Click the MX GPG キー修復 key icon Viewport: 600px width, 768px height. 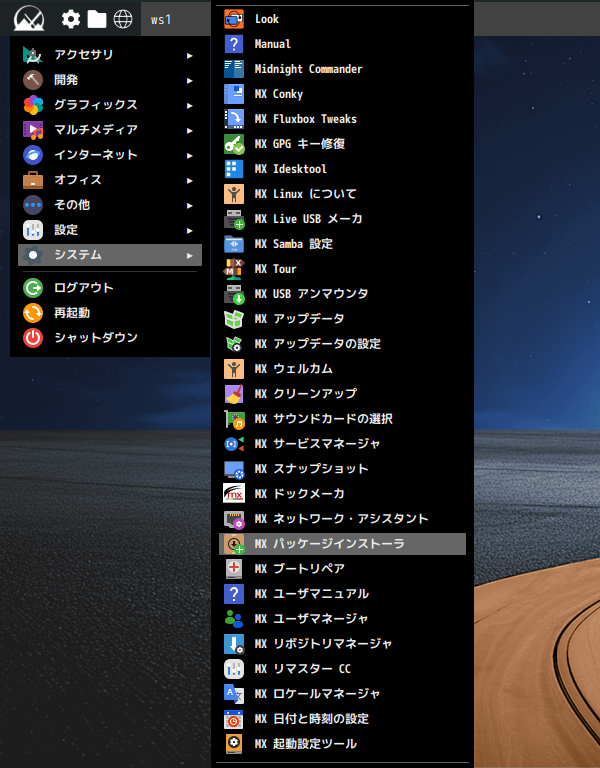pos(234,144)
